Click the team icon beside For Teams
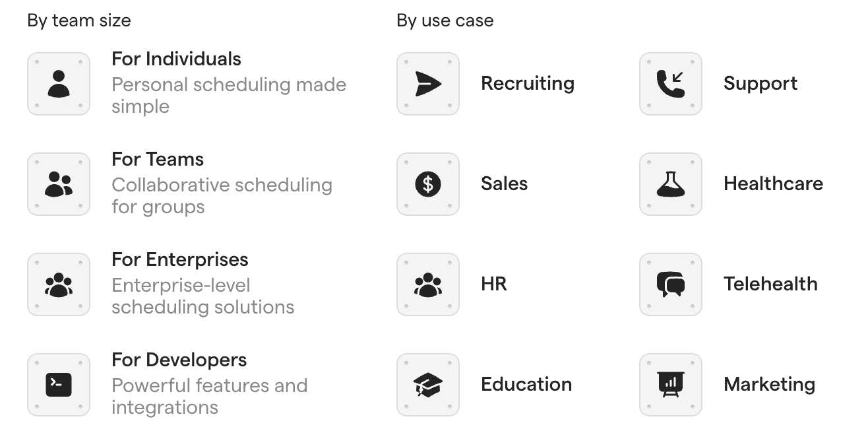Viewport: 868px width, 429px height. coord(58,184)
